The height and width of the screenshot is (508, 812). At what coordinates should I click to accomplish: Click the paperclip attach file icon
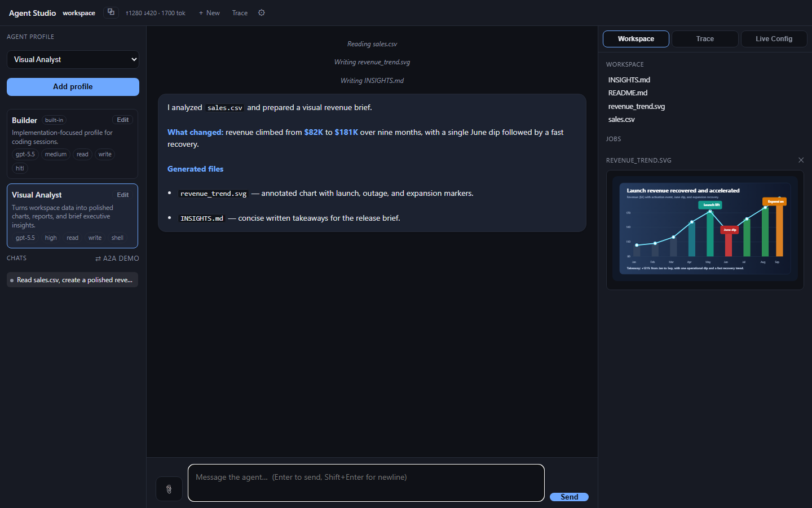169,489
